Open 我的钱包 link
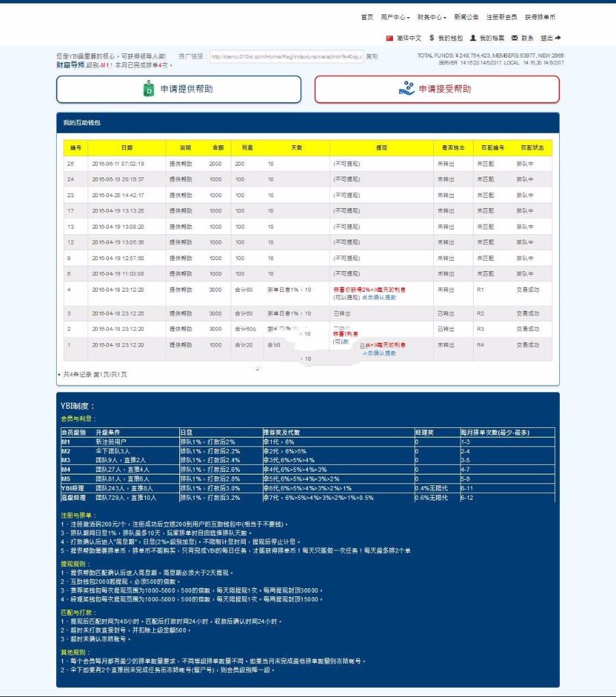The image size is (616, 697). 450,38
